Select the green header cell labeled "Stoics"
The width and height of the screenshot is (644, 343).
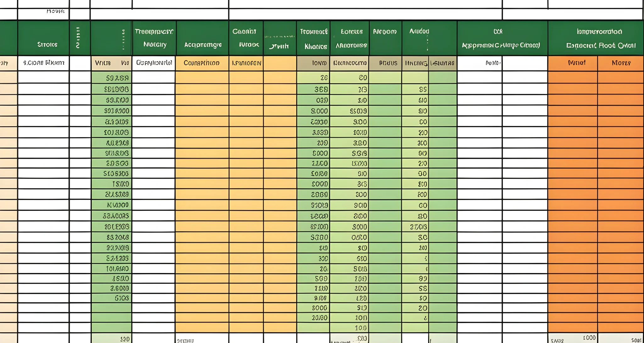(43, 38)
